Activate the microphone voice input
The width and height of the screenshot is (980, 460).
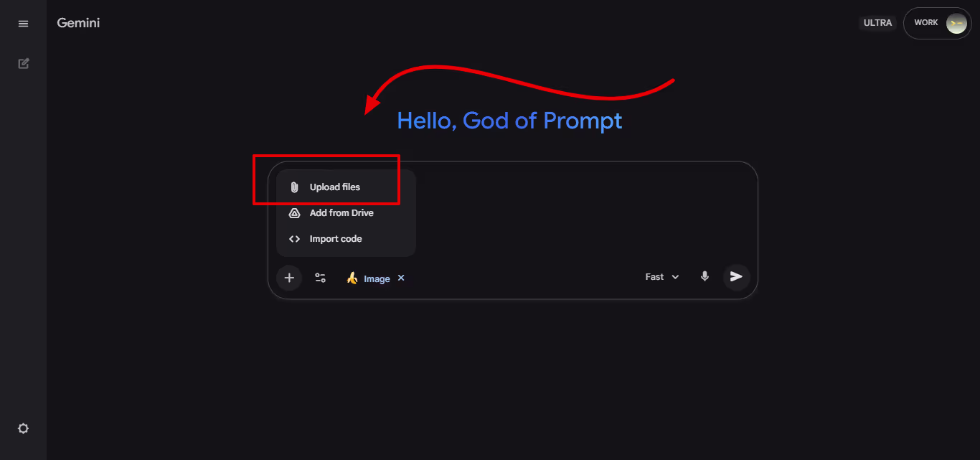tap(705, 276)
